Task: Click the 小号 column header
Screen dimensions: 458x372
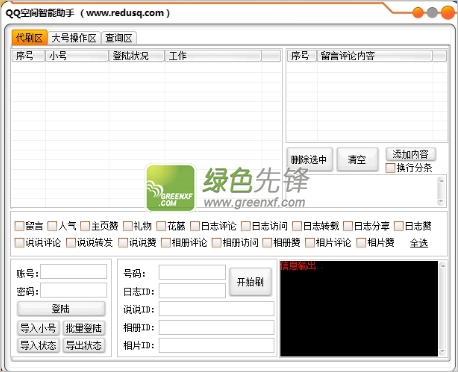Action: click(77, 56)
